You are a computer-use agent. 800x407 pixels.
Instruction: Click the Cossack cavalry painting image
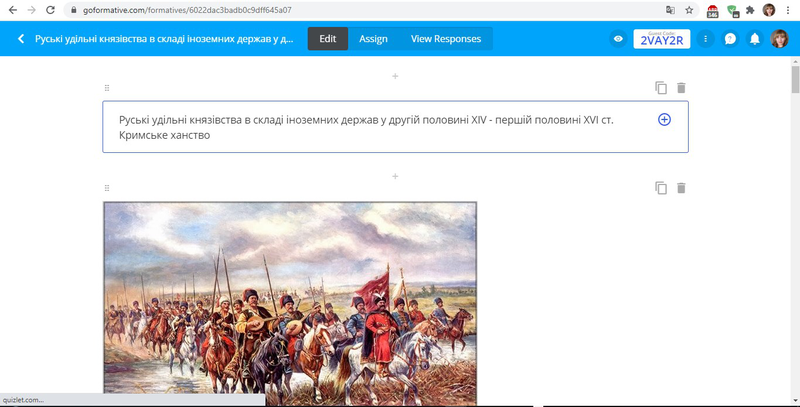290,303
